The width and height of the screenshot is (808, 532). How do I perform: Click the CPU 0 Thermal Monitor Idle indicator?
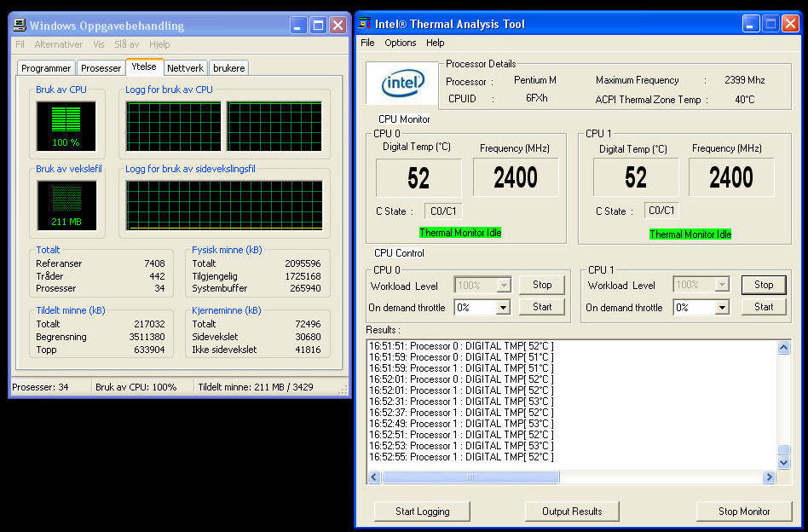point(460,233)
